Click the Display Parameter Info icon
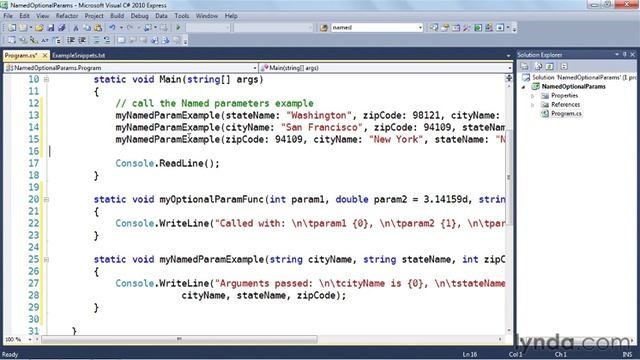The image size is (640, 360). [23, 40]
